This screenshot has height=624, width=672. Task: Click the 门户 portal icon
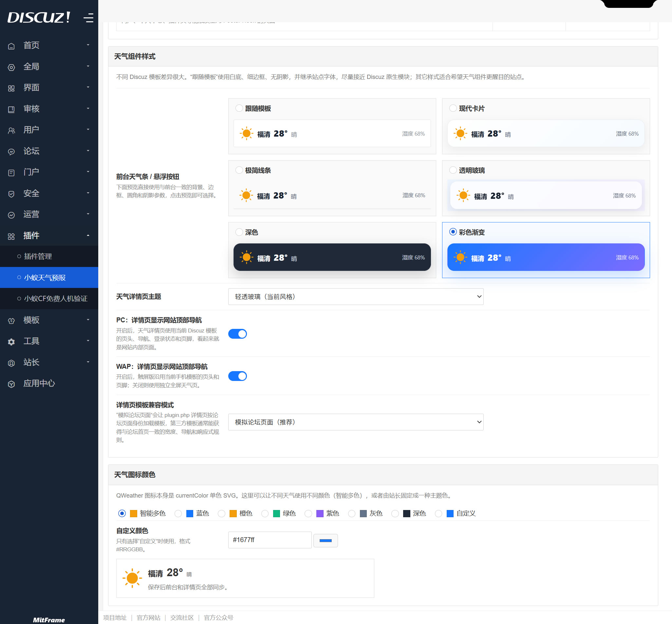11,173
